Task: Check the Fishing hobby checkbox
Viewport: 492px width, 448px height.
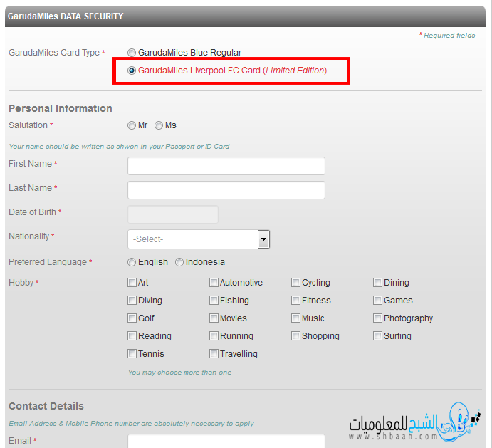Action: coord(214,301)
